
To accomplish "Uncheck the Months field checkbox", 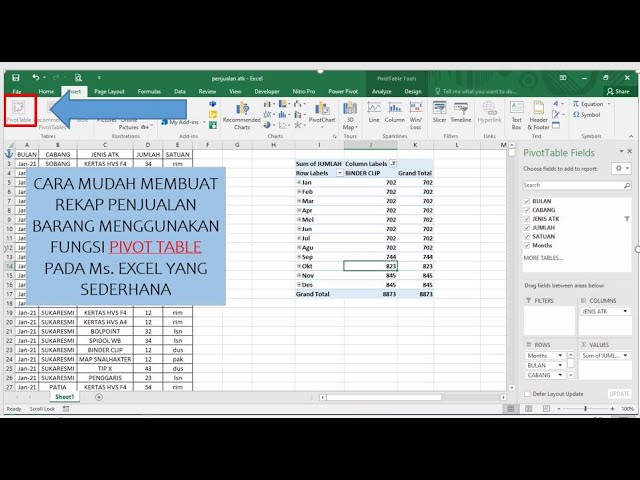I will pos(527,246).
